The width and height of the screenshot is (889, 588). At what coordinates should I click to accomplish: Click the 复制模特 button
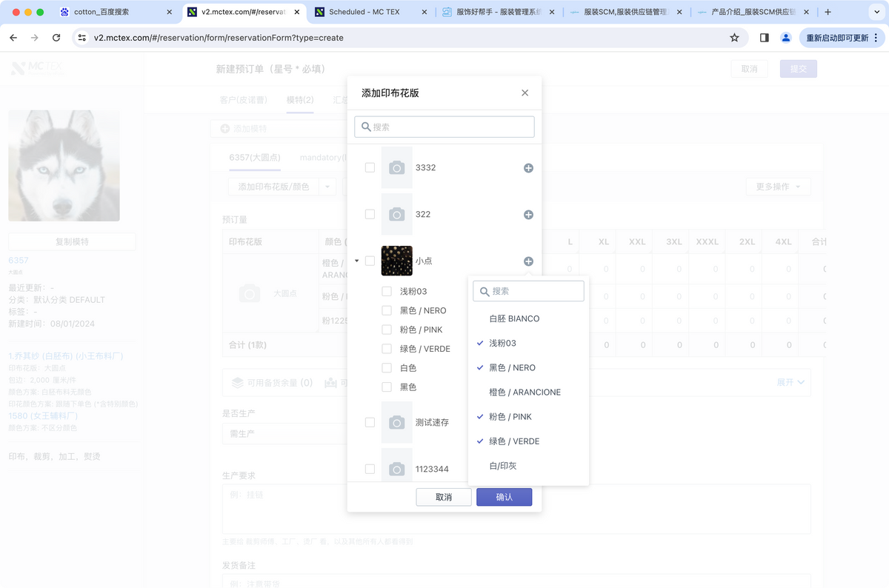tap(72, 241)
